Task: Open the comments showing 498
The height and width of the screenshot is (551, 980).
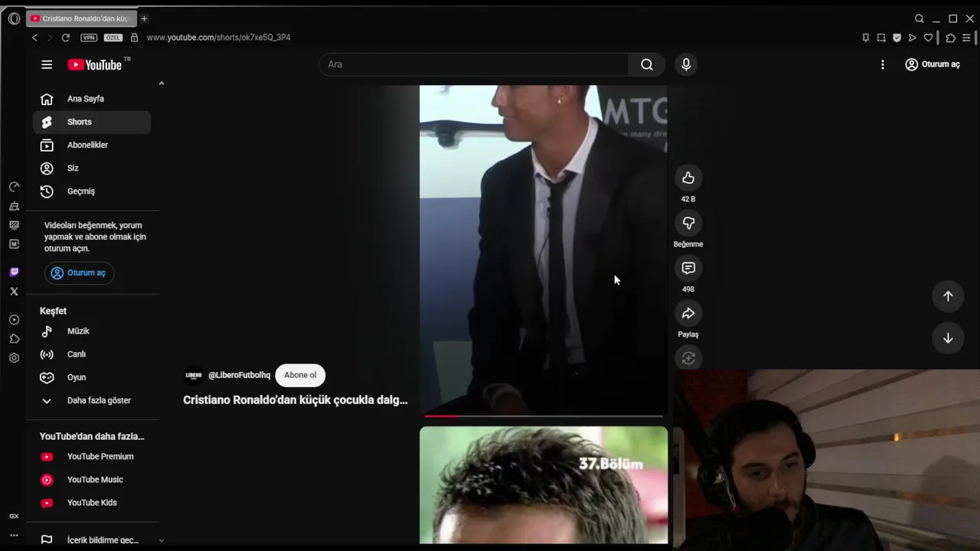Action: (688, 268)
